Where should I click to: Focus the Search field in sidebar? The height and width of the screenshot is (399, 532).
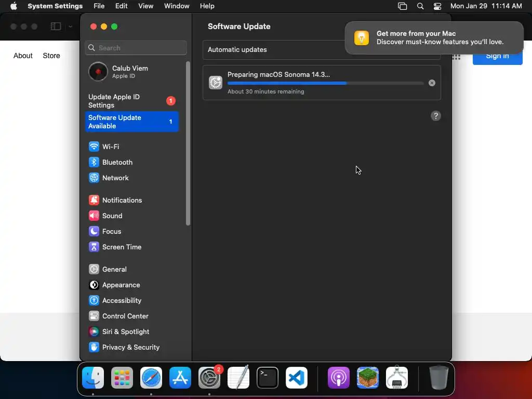point(136,48)
